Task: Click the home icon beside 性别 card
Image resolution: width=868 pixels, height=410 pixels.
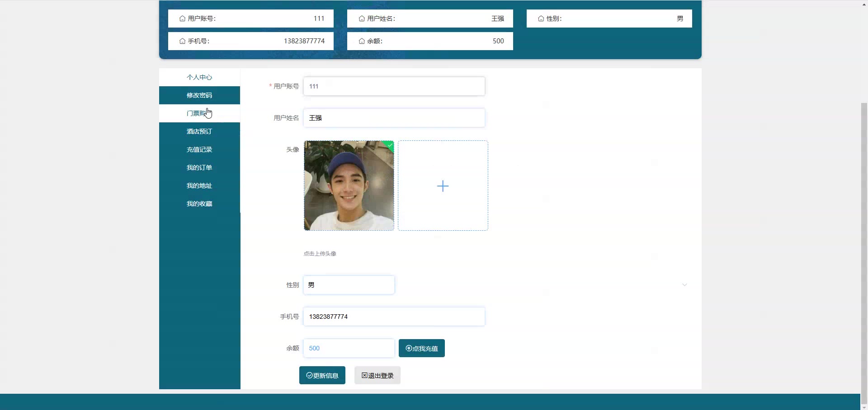Action: click(541, 19)
